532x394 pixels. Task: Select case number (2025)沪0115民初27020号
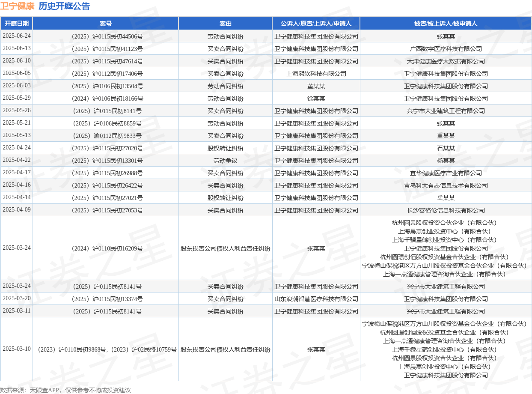(106, 148)
